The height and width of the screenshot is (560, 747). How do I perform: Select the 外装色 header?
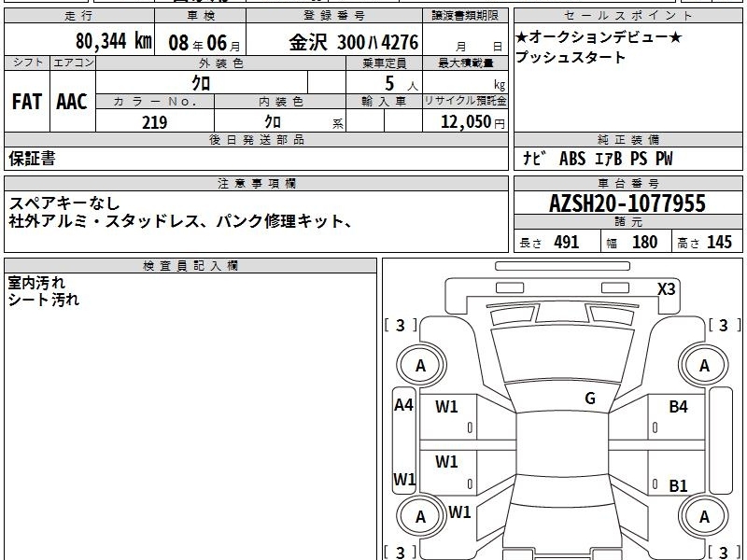pos(220,63)
